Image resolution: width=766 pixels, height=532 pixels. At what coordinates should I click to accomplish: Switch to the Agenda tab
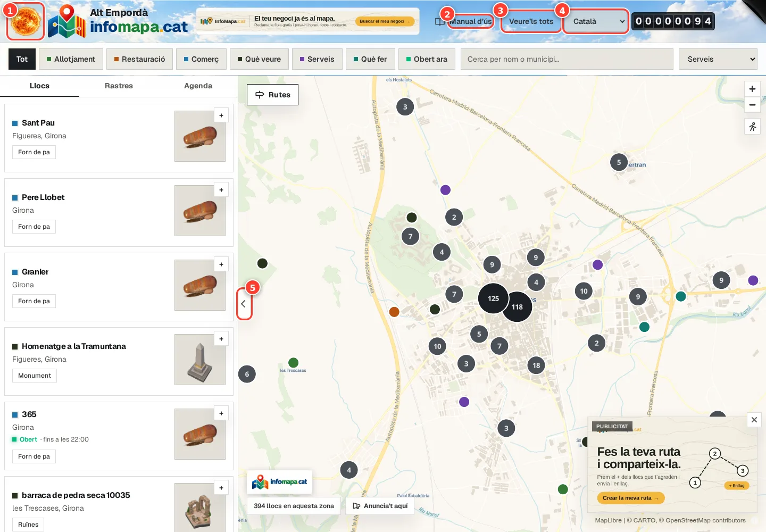coord(198,86)
